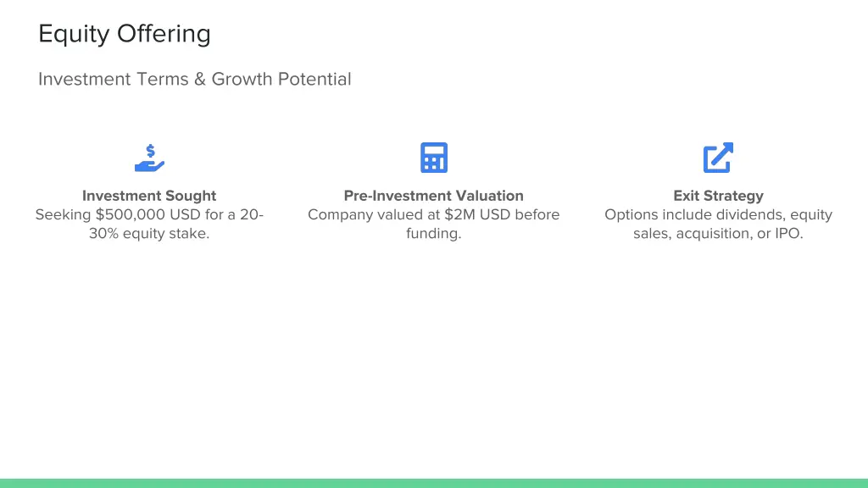Click the 30% equity stake line
Screen dimensions: 868x488
click(149, 234)
